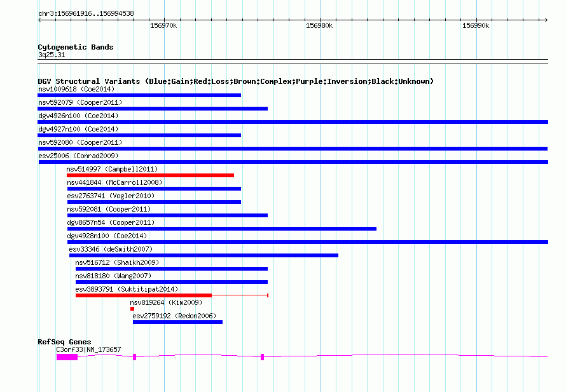Click the 156980k ruler label
This screenshot has width=566, height=392.
click(319, 26)
